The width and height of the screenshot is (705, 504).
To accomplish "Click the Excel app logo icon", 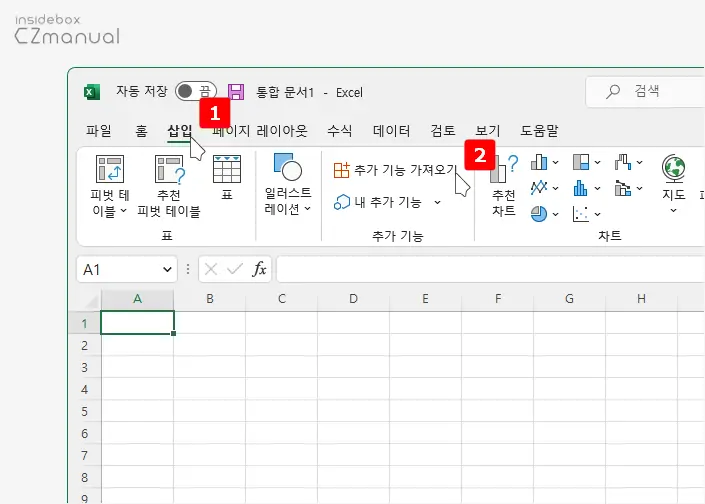I will click(92, 92).
